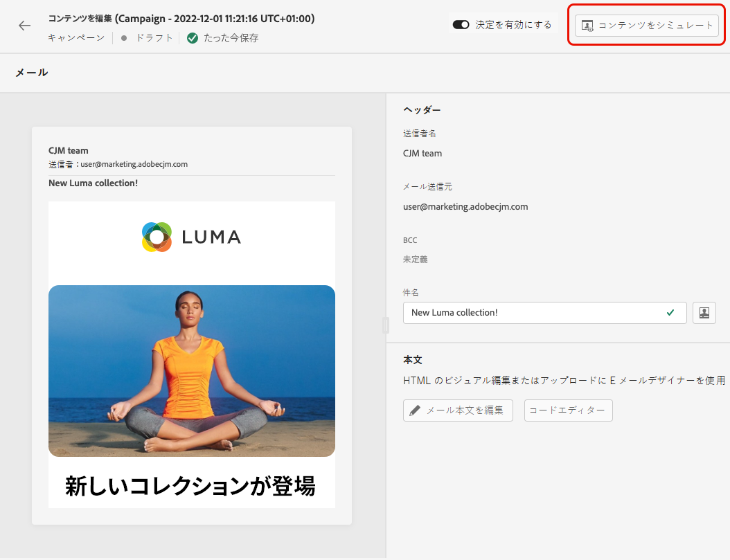
Task: Edit the 件名 subject input field
Action: point(544,313)
